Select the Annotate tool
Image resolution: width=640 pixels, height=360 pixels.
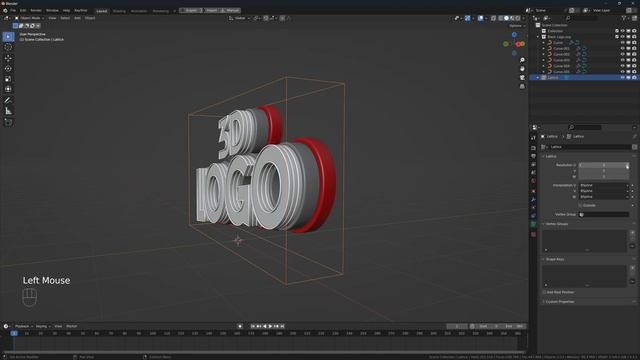(8, 100)
